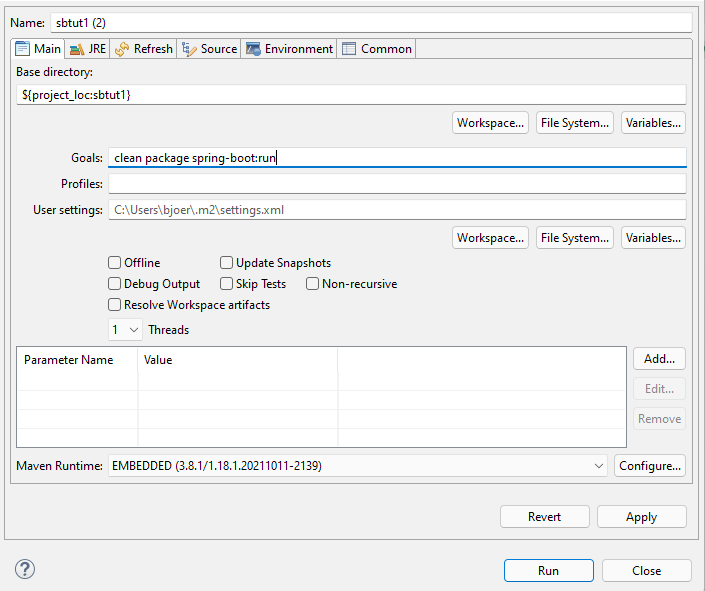705x591 pixels.
Task: Click Configure next to Maven Runtime
Action: [650, 466]
